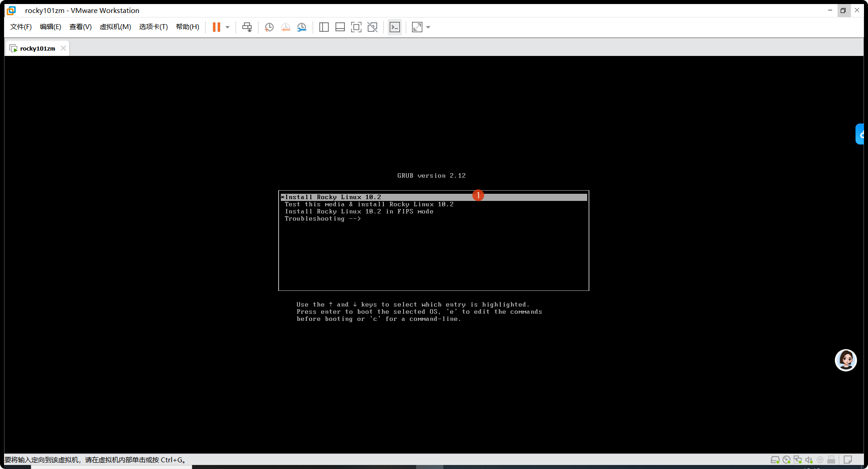The height and width of the screenshot is (469, 868).
Task: Open the 编辑(E) menu
Action: tap(51, 27)
